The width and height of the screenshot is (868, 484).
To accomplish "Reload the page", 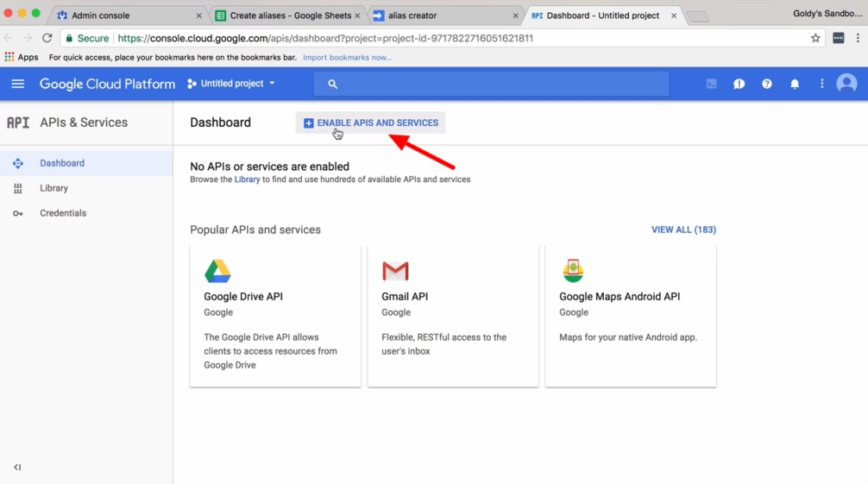I will pyautogui.click(x=47, y=38).
